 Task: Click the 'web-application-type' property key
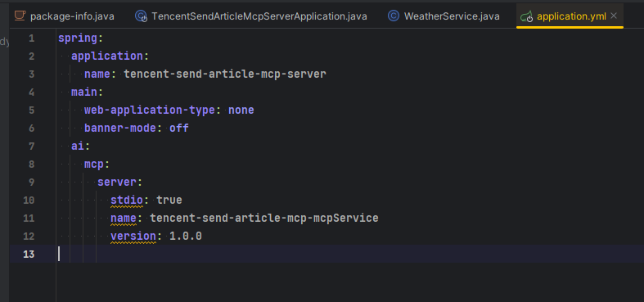[x=150, y=110]
